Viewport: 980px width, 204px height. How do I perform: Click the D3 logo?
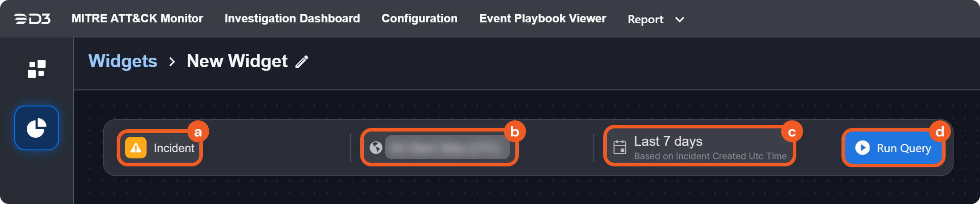32,19
